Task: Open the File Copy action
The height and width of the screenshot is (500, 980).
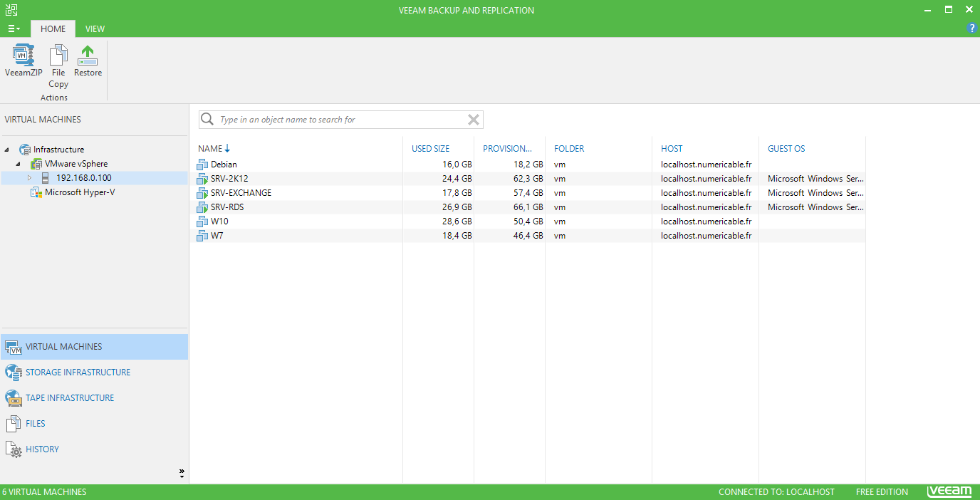Action: [58, 66]
